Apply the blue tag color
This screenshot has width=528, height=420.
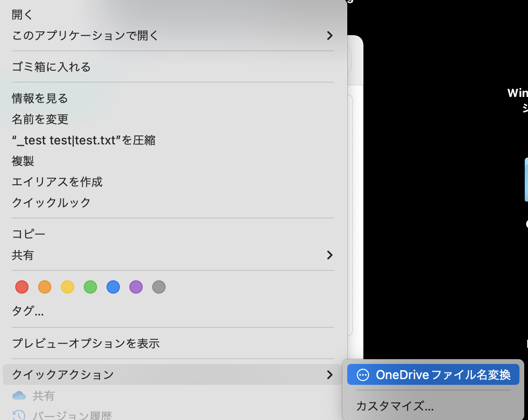tap(113, 287)
